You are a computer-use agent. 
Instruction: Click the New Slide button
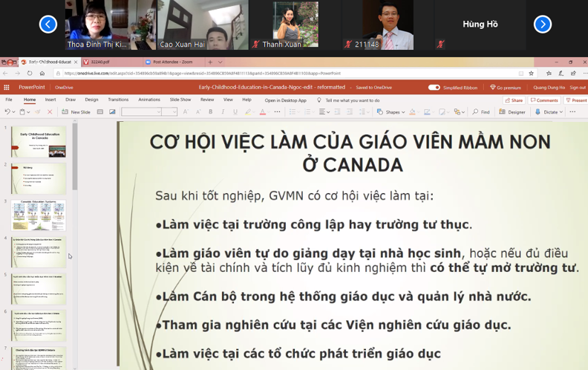[76, 112]
